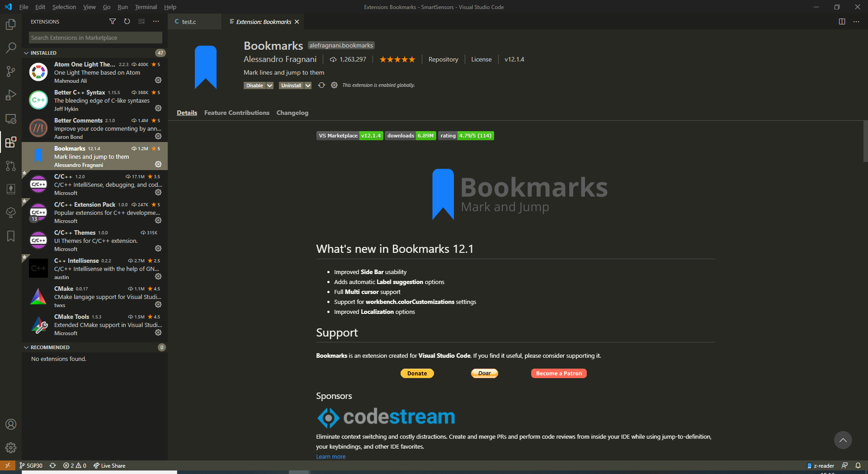Open Uninstall dropdown arrow for Bookmarks
This screenshot has width=868, height=474.
click(308, 85)
